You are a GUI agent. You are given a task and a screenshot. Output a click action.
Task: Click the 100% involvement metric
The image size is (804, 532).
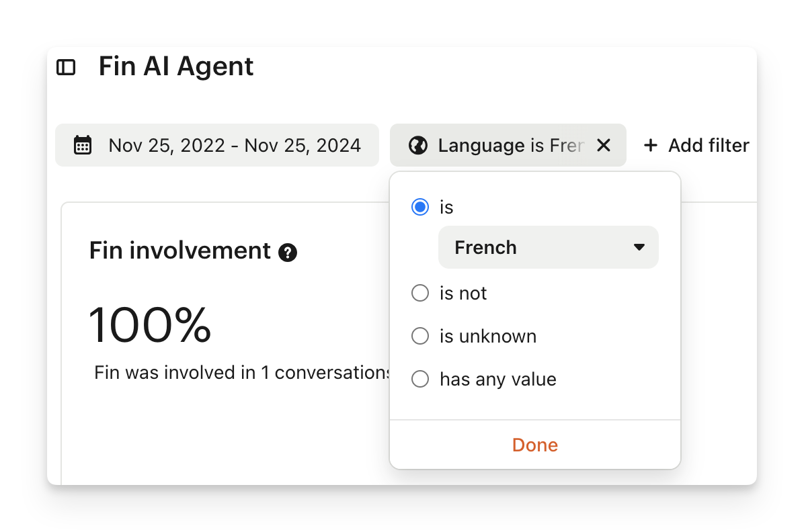click(150, 324)
